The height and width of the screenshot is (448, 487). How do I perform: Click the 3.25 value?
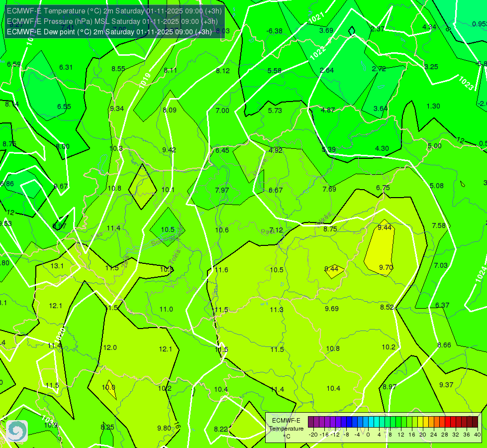(x=431, y=67)
